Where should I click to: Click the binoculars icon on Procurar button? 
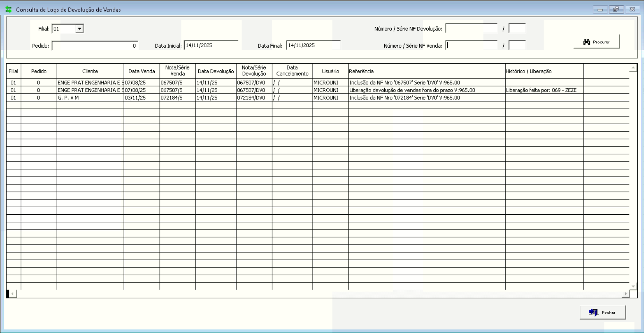coord(587,42)
